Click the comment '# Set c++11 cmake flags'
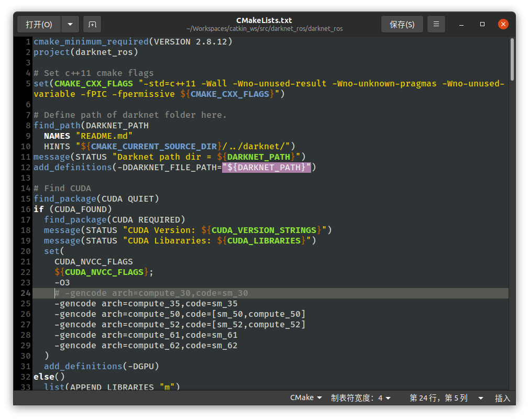 93,73
